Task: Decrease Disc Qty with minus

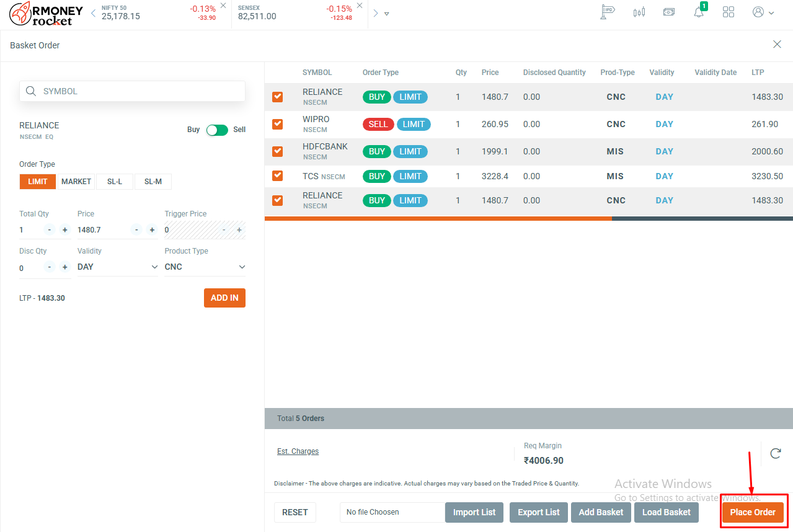Action: pos(49,267)
